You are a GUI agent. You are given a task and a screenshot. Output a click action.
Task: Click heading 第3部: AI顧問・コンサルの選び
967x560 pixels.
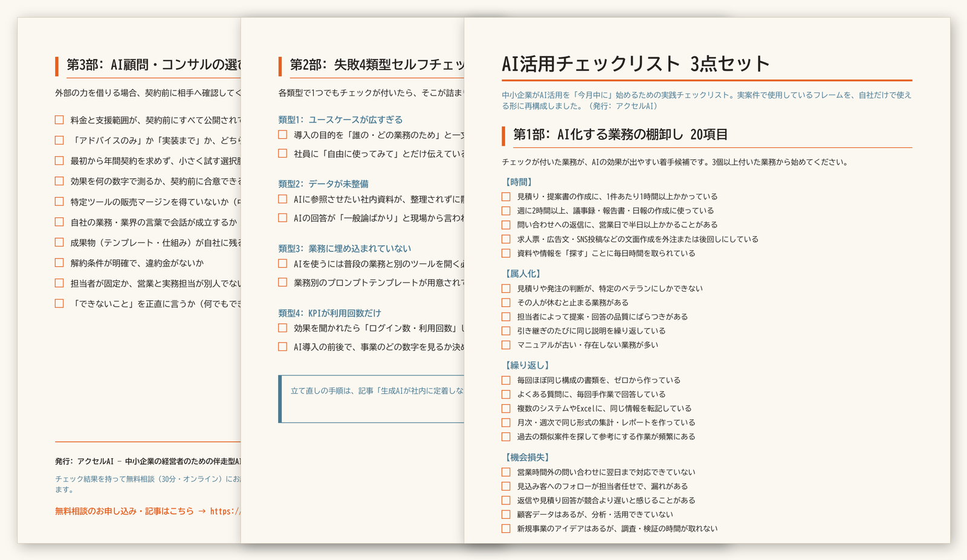tap(154, 65)
